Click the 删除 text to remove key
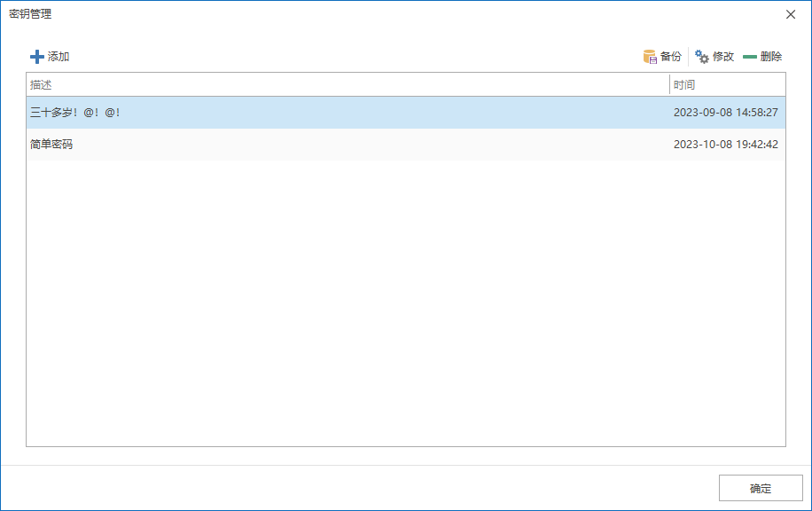Image resolution: width=812 pixels, height=511 pixels. click(x=771, y=57)
